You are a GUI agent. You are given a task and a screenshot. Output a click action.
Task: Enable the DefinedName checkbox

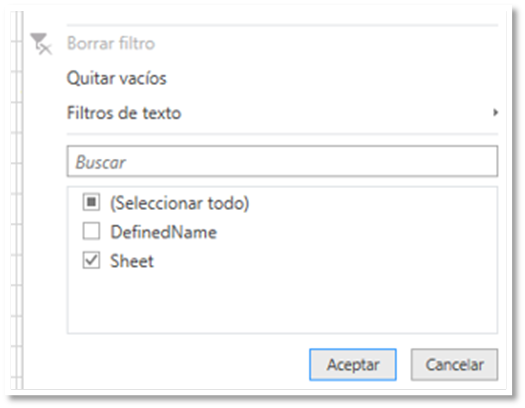[x=91, y=231]
